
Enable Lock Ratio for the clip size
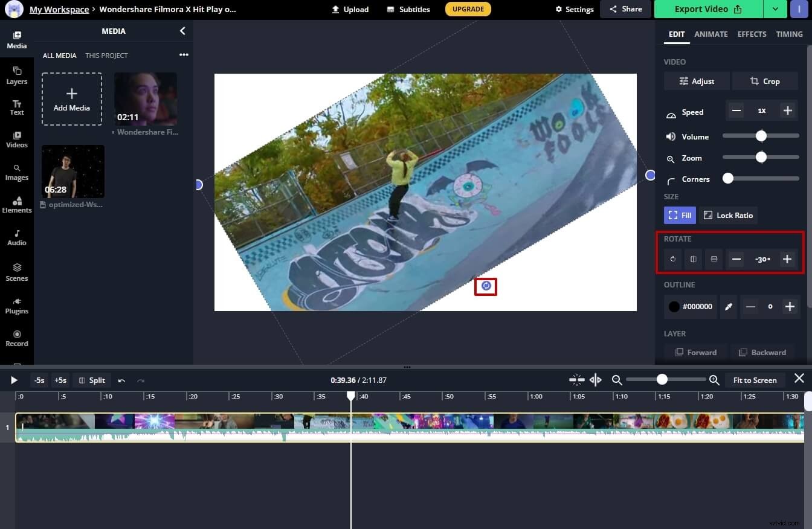pos(729,215)
